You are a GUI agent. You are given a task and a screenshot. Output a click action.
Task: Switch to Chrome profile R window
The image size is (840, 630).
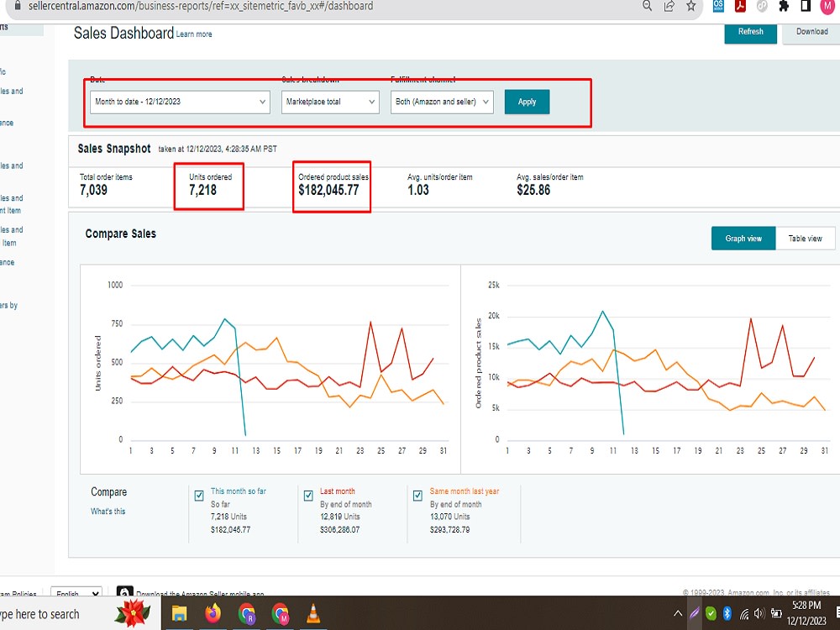click(x=246, y=613)
